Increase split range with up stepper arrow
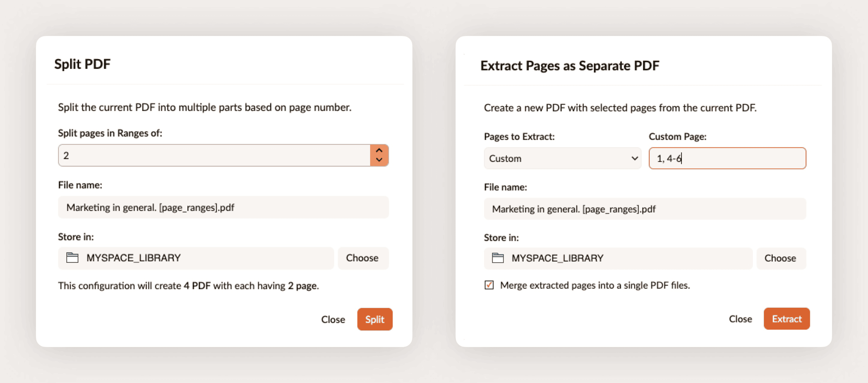The height and width of the screenshot is (383, 868). click(379, 150)
